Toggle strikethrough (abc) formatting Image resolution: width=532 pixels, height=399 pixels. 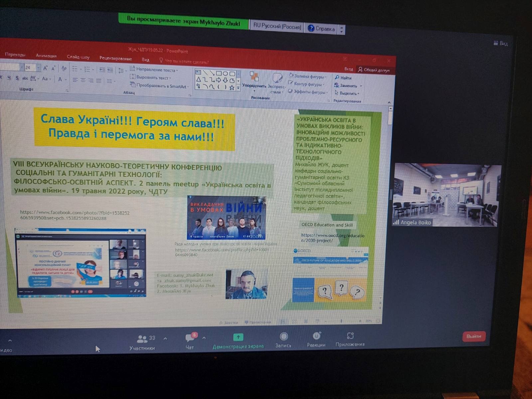point(25,78)
